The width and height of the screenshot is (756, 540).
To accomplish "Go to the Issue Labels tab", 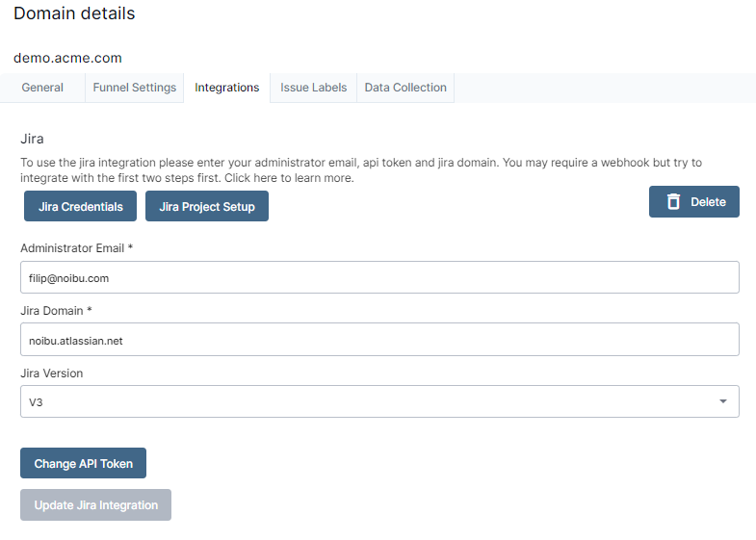I will tap(313, 88).
